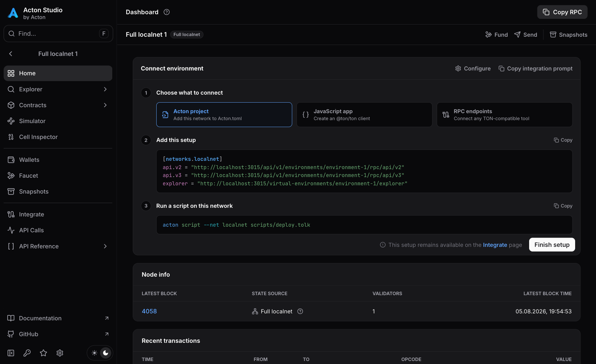Click the star icon in the sidebar footer
This screenshot has height=364, width=596.
pyautogui.click(x=43, y=353)
